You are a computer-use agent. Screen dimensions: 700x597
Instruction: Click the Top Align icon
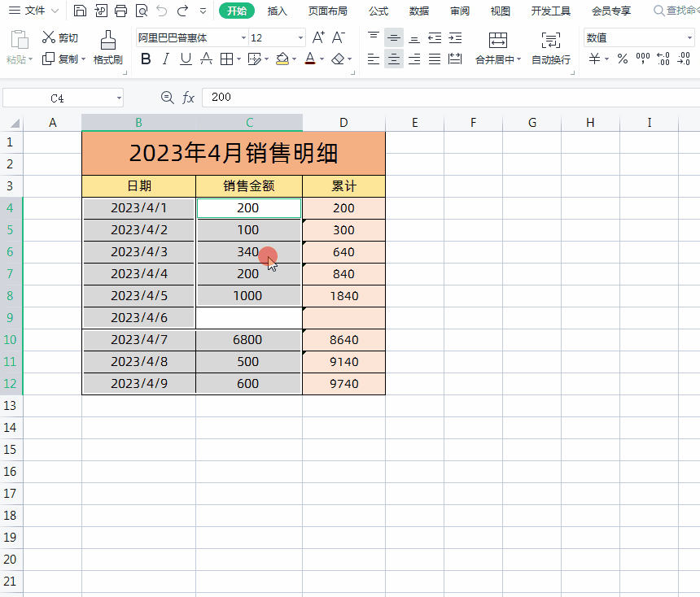click(x=374, y=37)
